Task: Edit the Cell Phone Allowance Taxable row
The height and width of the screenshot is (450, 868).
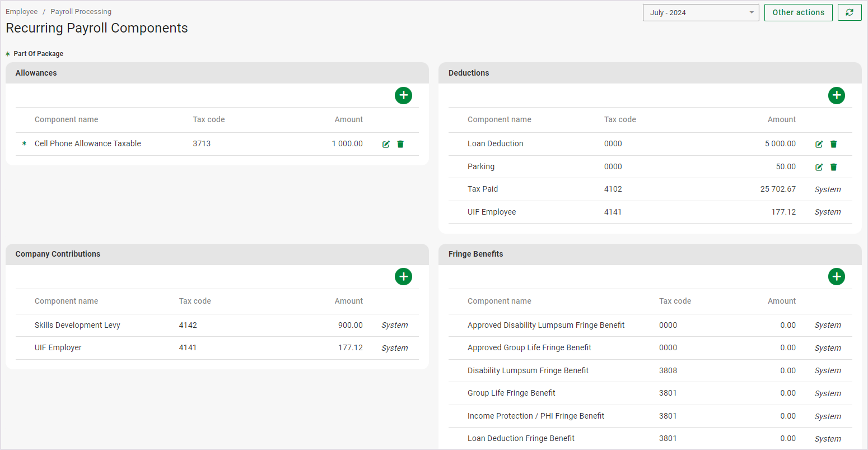Action: tap(386, 144)
